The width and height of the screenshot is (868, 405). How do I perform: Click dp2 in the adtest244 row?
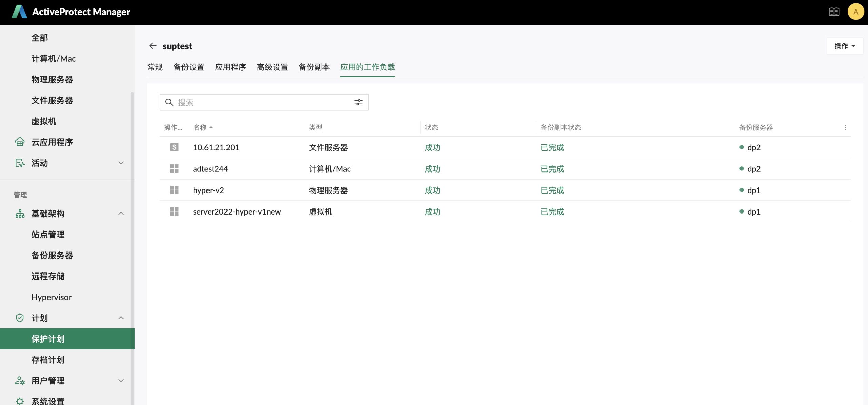[x=754, y=169]
